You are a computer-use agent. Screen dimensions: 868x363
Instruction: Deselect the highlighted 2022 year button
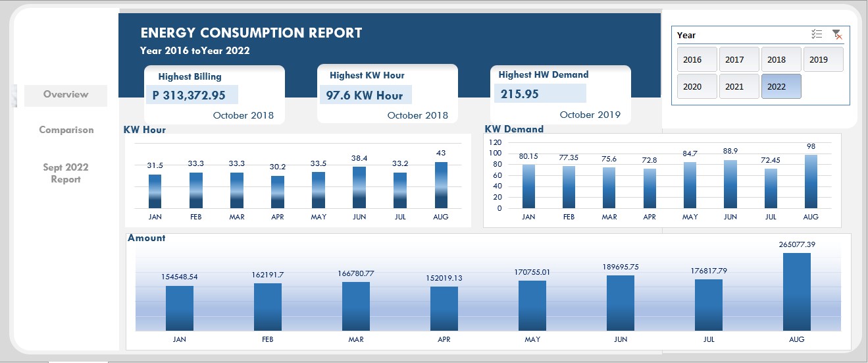coord(781,86)
